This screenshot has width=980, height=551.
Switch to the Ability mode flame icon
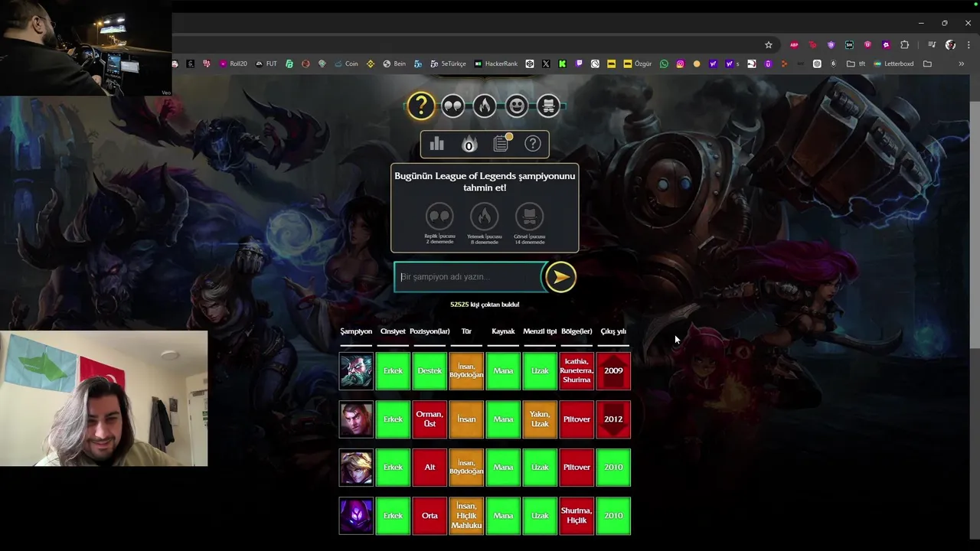coord(485,106)
